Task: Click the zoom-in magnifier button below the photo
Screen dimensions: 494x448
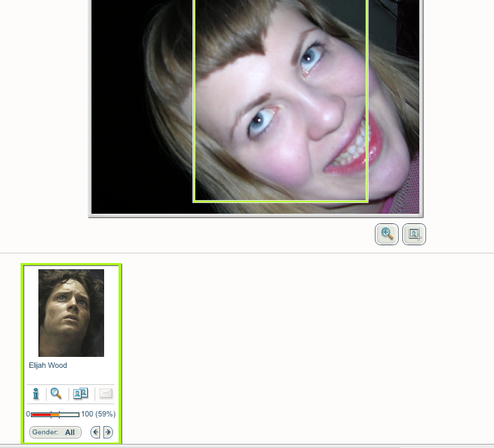Action: [x=387, y=234]
